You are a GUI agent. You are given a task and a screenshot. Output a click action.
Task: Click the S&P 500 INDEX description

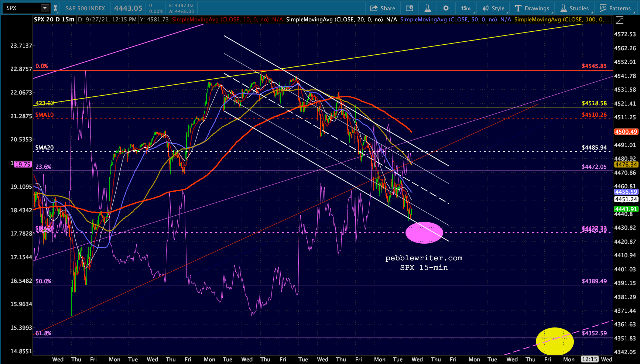pos(85,8)
